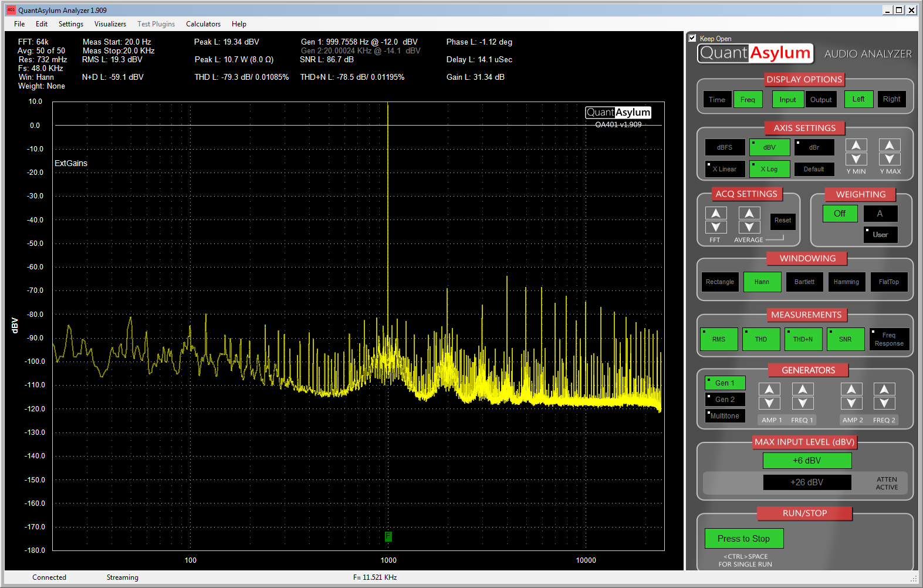
Task: Lower AMP 1 using down arrow
Action: 769,403
